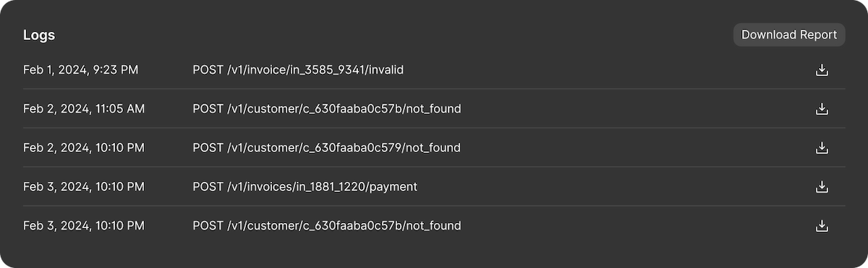Click the timestamp of the invoices payment log
This screenshot has height=268, width=868.
pos(84,188)
